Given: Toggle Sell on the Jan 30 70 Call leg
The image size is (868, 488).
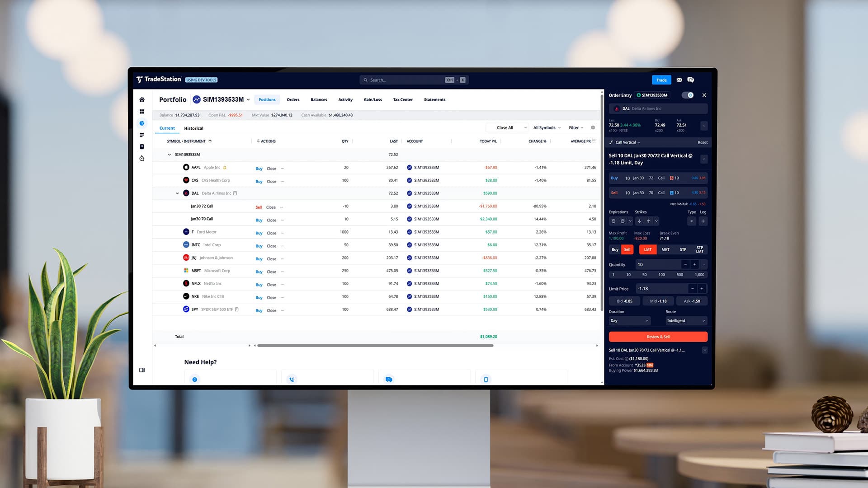Looking at the screenshot, I should [x=614, y=193].
